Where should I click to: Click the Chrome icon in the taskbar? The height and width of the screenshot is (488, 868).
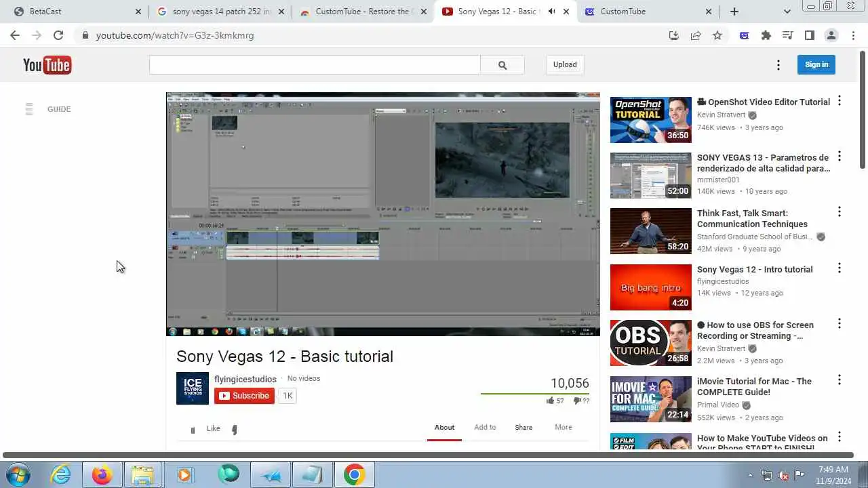(x=354, y=474)
